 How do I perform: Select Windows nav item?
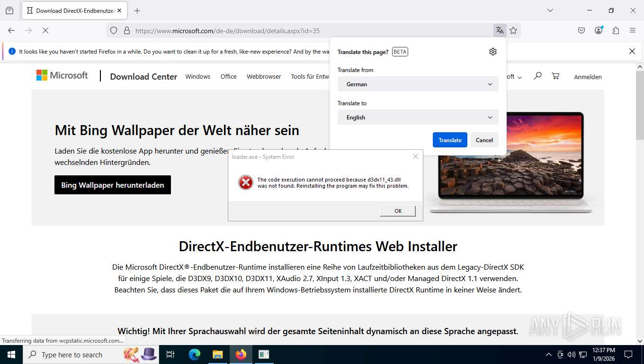click(x=197, y=76)
